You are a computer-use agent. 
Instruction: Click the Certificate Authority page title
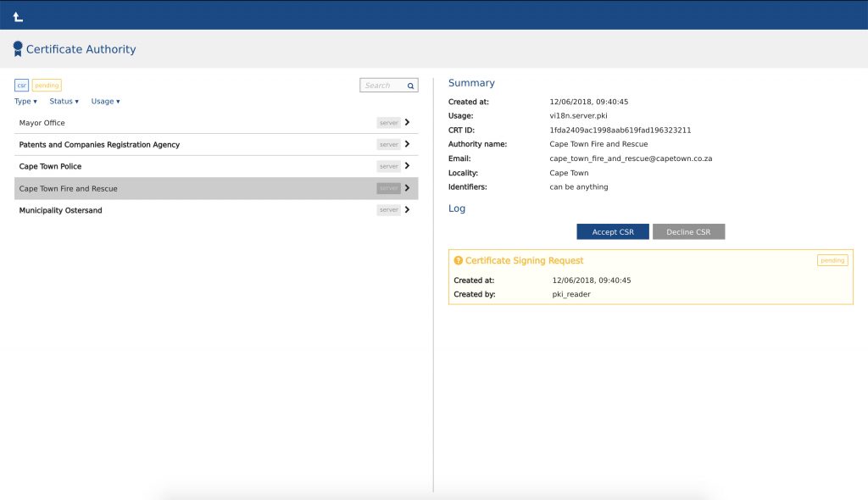coord(81,49)
